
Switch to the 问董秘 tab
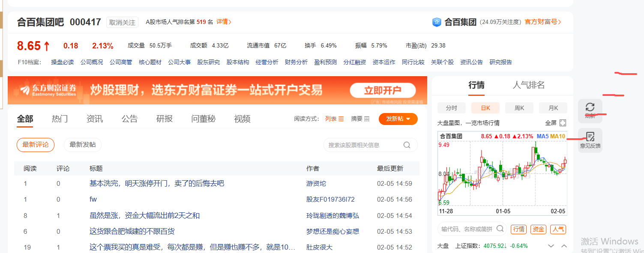coord(204,119)
